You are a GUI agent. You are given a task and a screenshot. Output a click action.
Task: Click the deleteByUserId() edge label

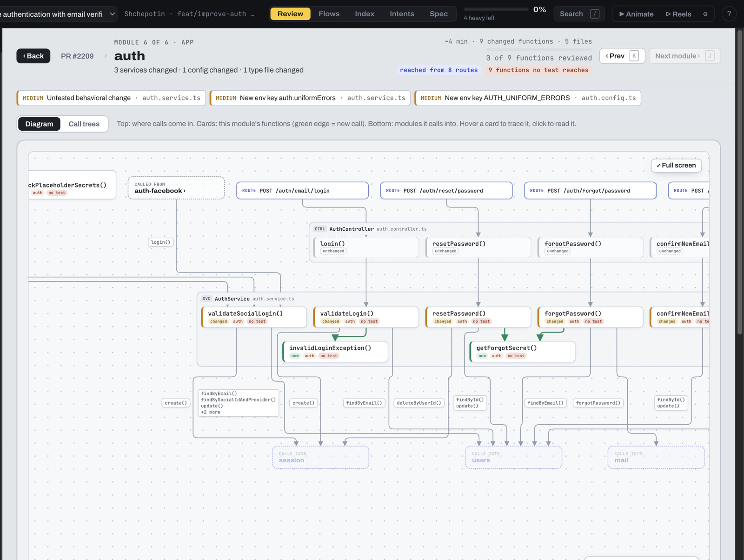419,403
